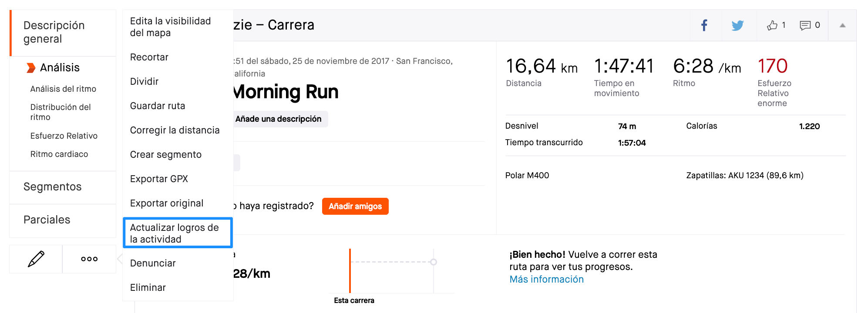The height and width of the screenshot is (313, 868).
Task: Click 'Añade una descripción' button
Action: pos(279,119)
